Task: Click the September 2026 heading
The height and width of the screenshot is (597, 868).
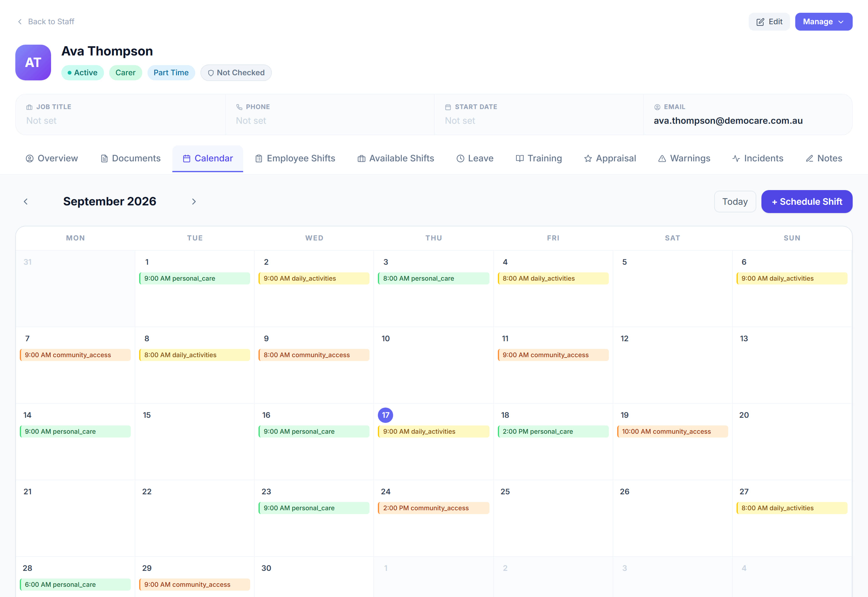Action: tap(110, 202)
